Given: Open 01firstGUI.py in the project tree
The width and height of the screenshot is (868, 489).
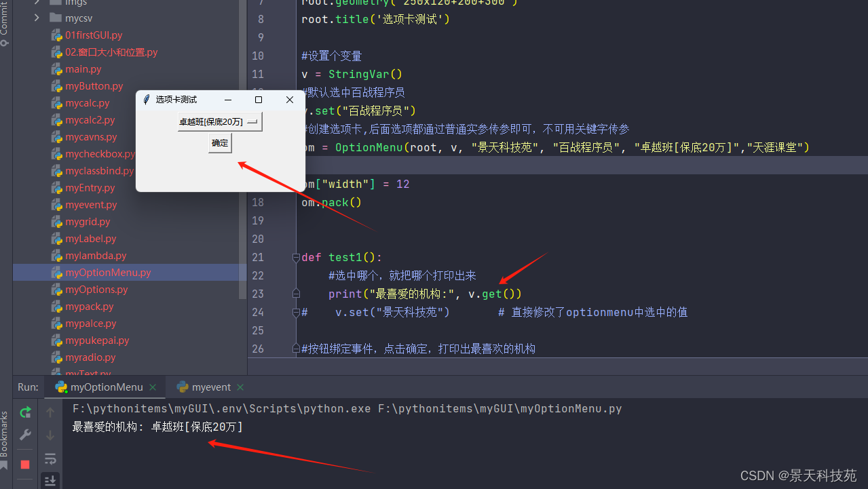Looking at the screenshot, I should (x=94, y=35).
